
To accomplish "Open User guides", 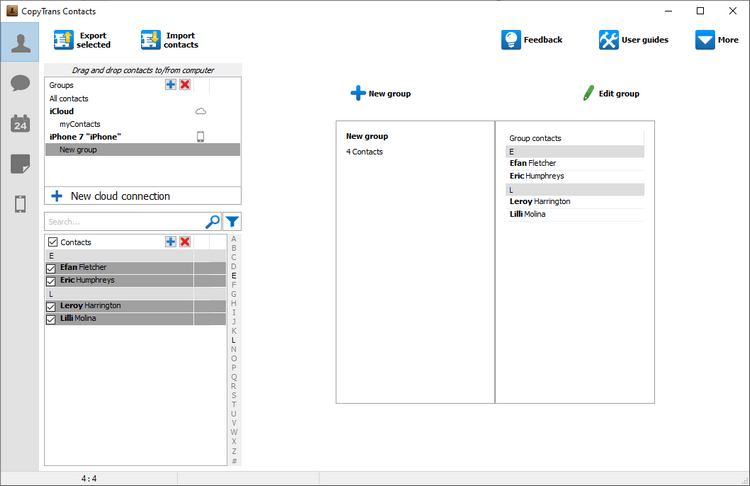I will [633, 40].
